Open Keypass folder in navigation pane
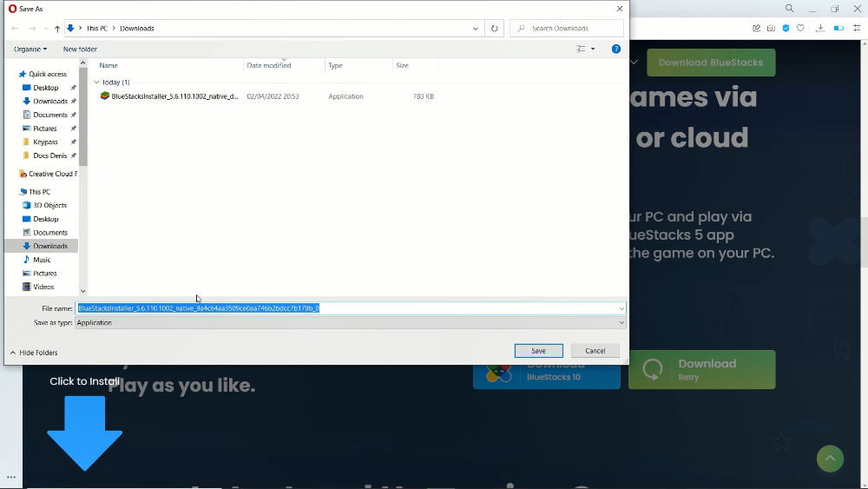 45,142
